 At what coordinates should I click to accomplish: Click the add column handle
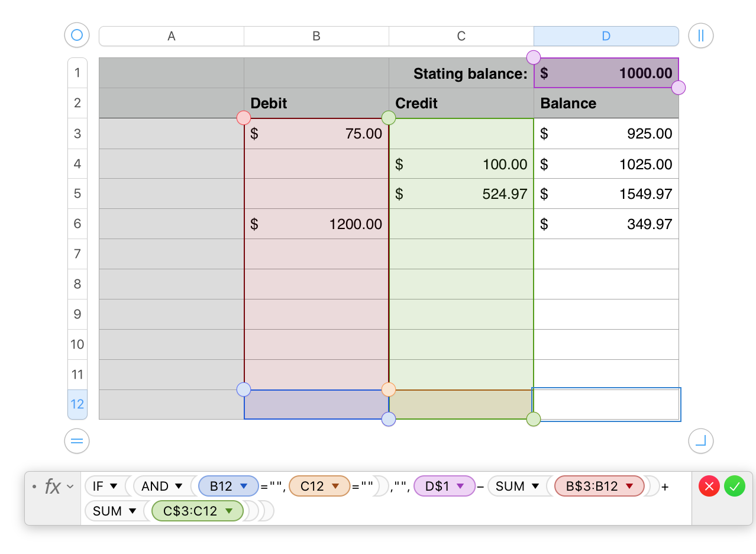[x=701, y=36]
